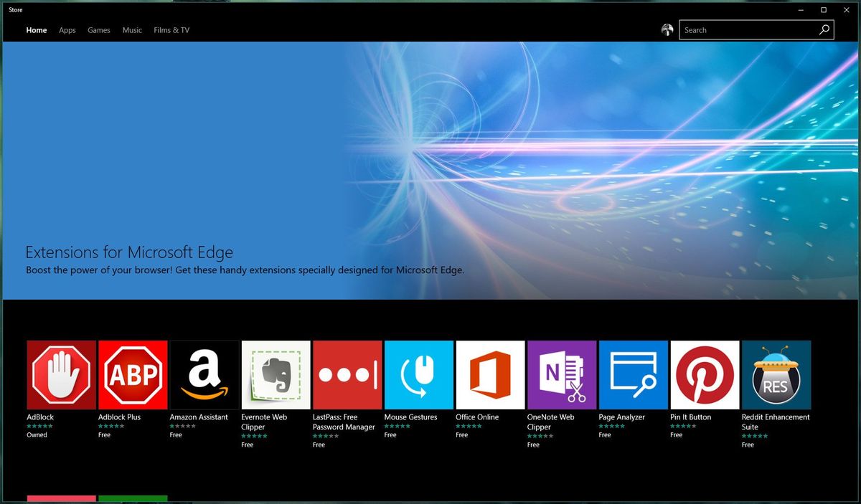The width and height of the screenshot is (861, 504).
Task: Open the user account avatar menu
Action: 667,29
